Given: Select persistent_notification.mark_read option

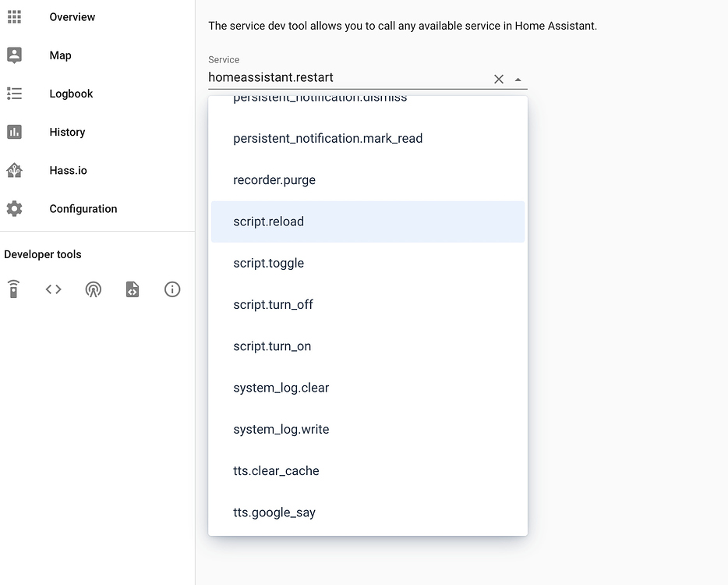Looking at the screenshot, I should (327, 139).
